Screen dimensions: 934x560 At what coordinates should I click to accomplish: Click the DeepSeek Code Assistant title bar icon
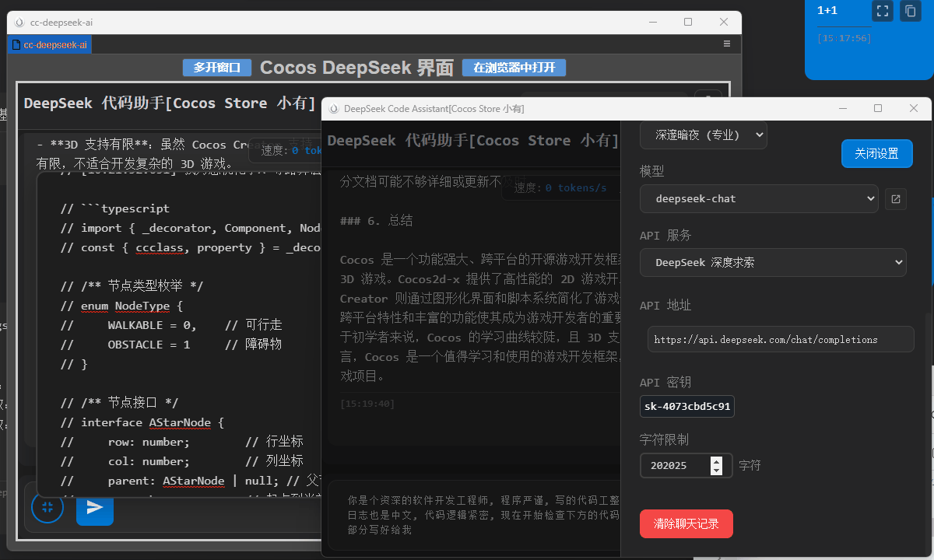pyautogui.click(x=333, y=109)
